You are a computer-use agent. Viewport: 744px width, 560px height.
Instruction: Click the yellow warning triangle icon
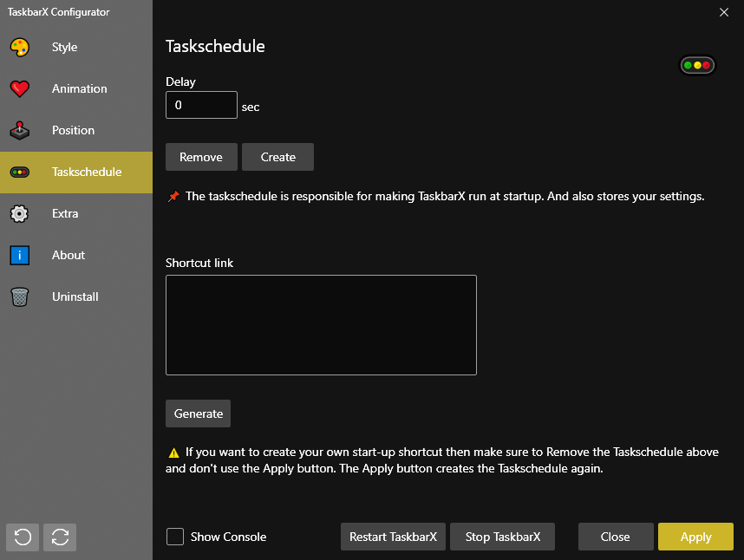point(173,453)
